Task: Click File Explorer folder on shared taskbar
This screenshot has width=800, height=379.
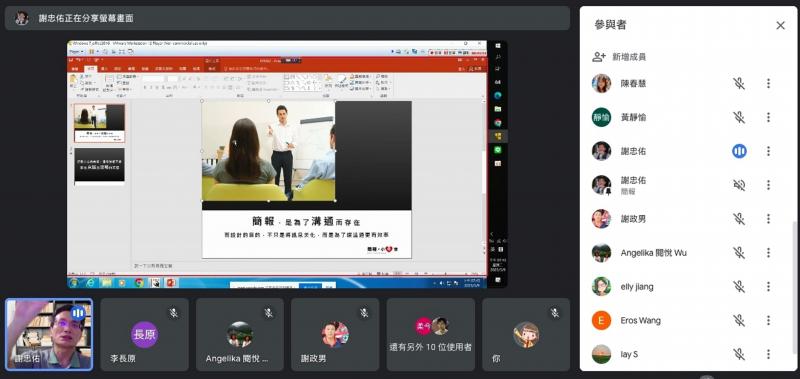Action: tap(106, 282)
